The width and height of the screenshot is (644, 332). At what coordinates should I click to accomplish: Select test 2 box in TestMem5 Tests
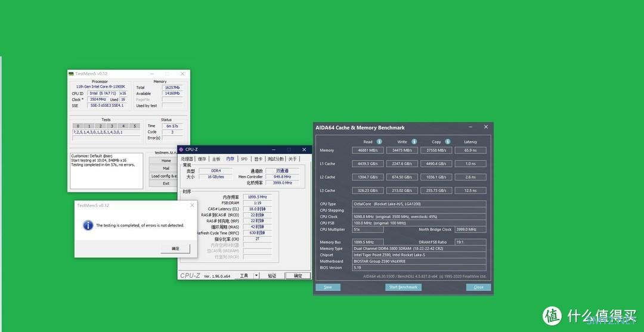coord(101,126)
